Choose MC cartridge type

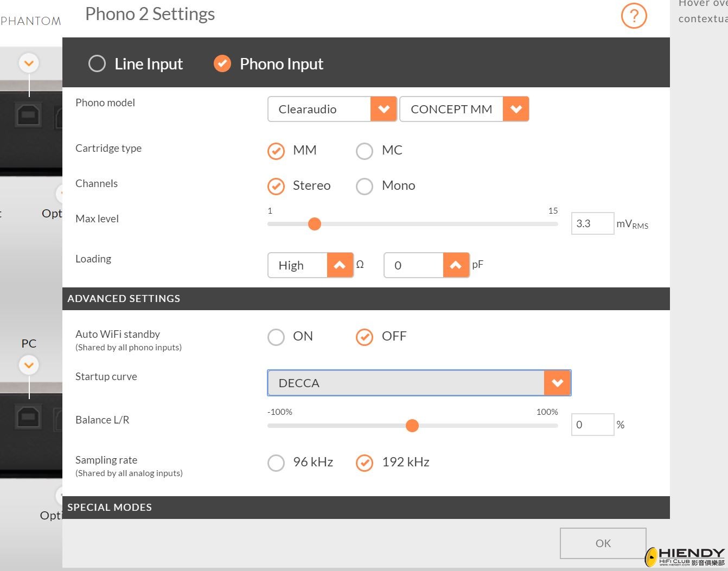(x=365, y=151)
